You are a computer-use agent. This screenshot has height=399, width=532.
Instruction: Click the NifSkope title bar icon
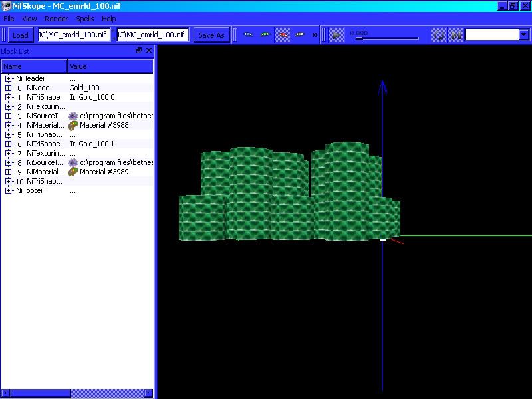pos(7,6)
